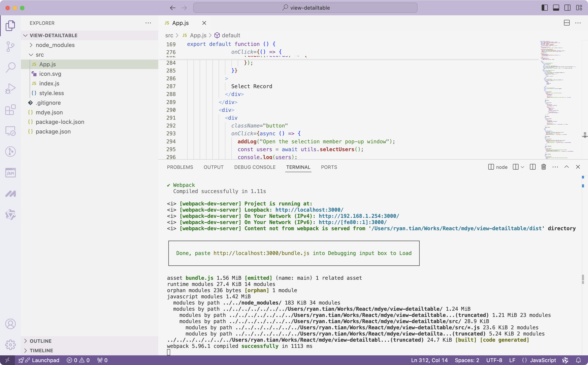Image resolution: width=588 pixels, height=365 pixels.
Task: Open Launchpad in the status bar
Action: [x=39, y=360]
